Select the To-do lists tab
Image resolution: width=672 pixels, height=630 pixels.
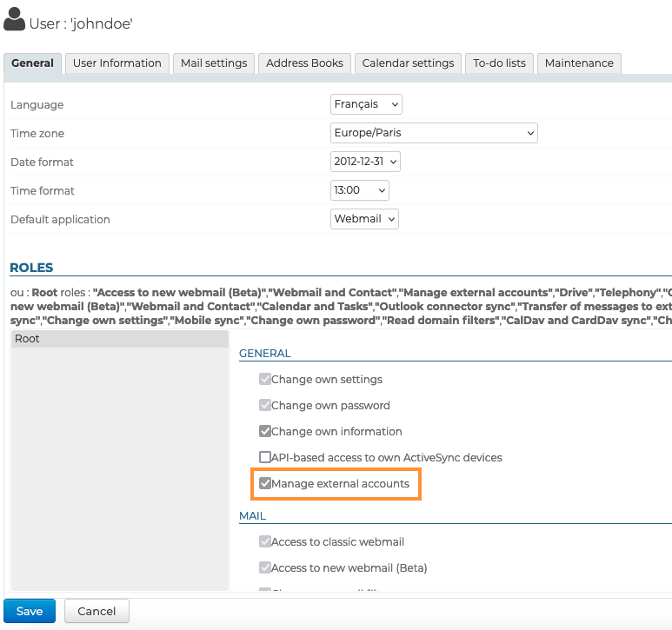[499, 63]
